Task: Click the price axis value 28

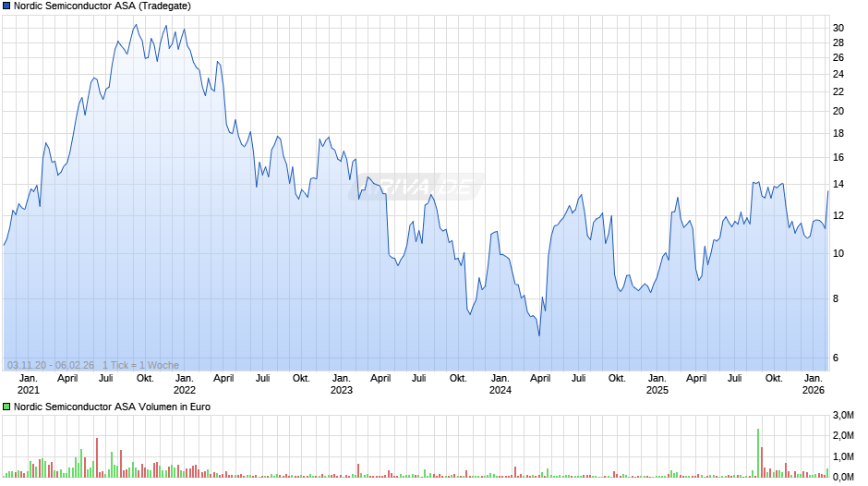Action: pos(838,43)
